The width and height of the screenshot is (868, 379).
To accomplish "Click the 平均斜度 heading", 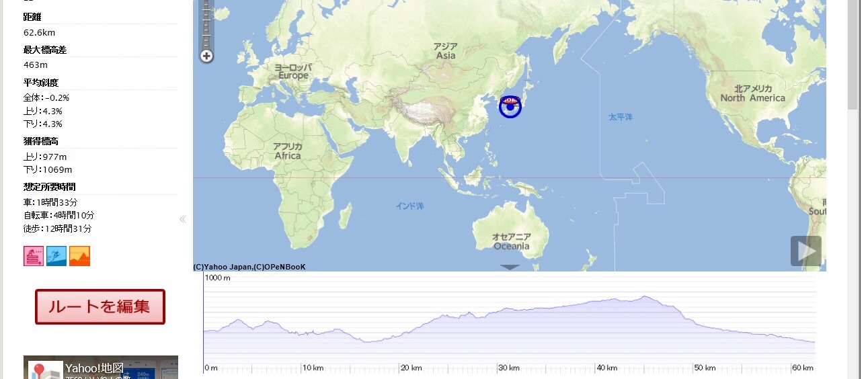I will tap(40, 83).
